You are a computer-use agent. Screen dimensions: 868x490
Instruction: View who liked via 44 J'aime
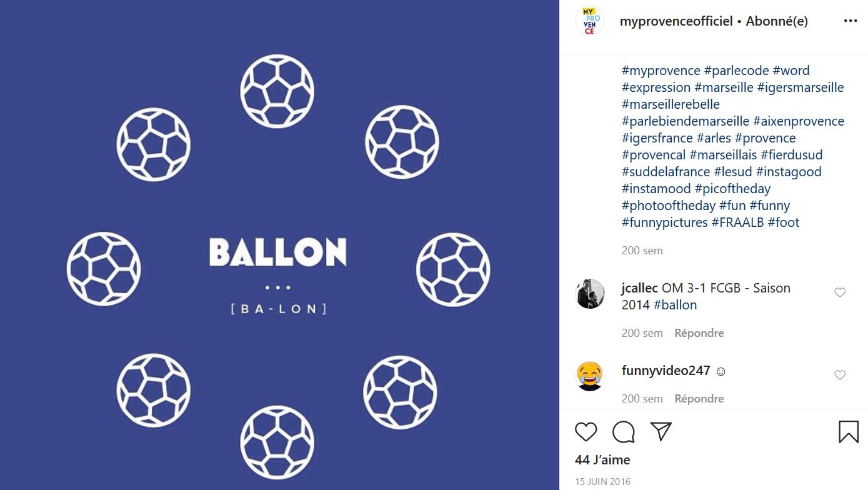(602, 459)
